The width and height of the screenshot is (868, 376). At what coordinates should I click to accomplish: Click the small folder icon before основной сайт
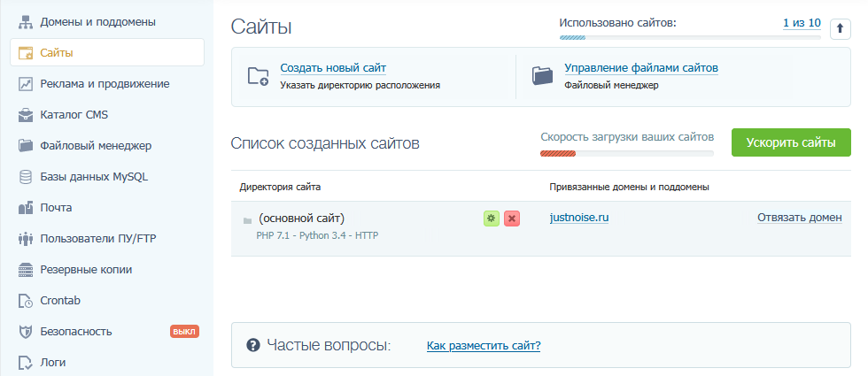(247, 221)
